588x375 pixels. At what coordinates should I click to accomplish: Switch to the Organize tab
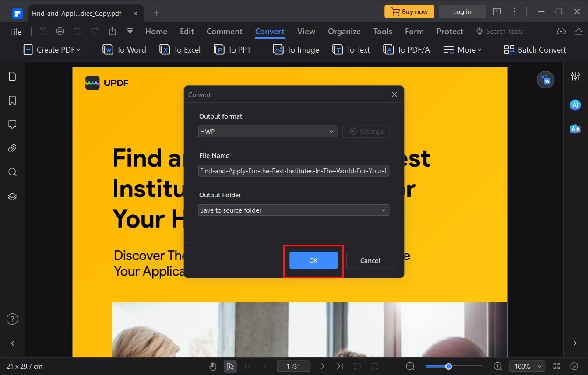(344, 31)
